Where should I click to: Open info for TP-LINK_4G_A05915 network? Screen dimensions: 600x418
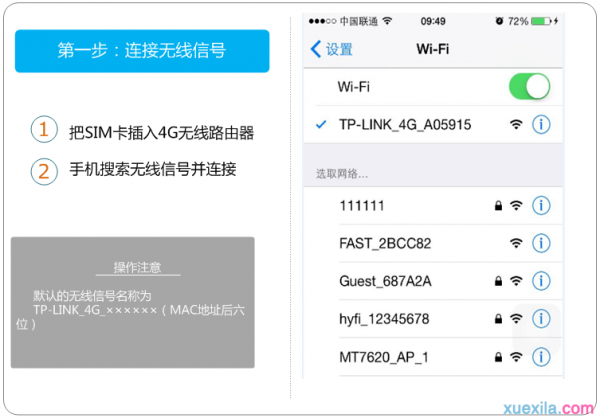[x=541, y=124]
